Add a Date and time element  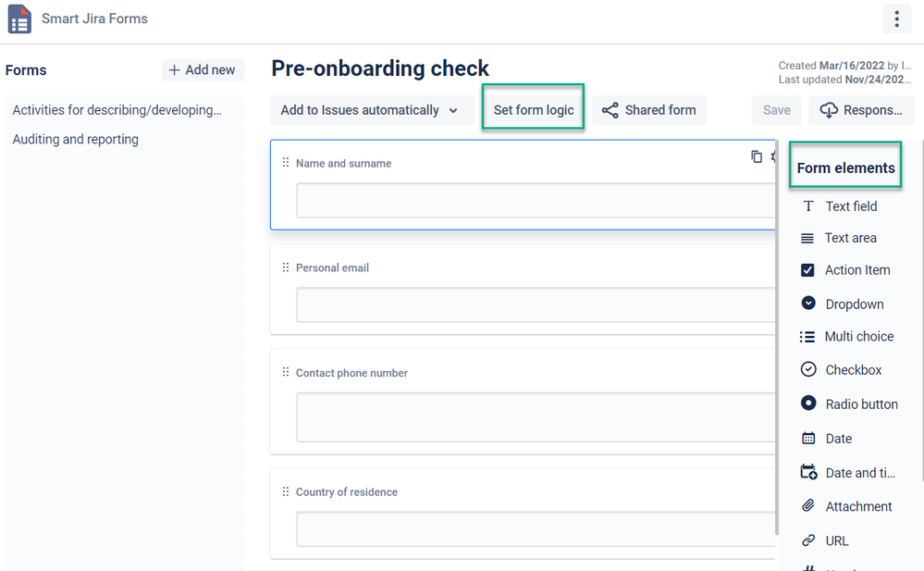[x=859, y=473]
